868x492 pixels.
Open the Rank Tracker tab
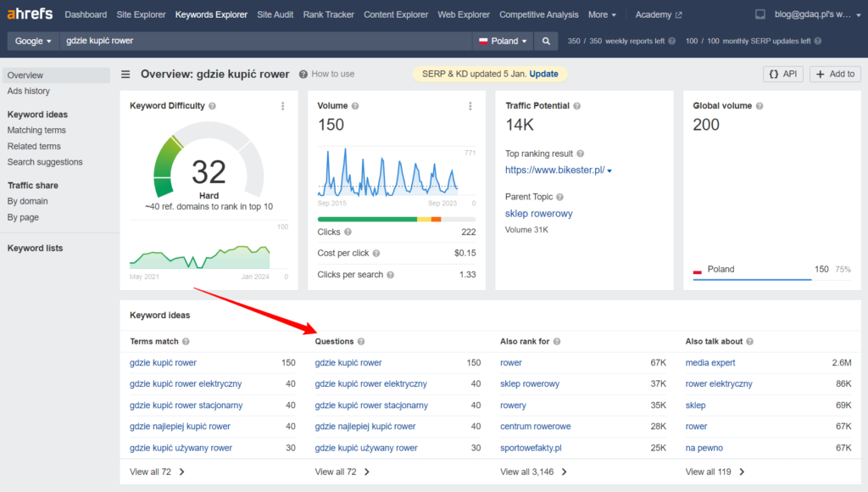click(329, 14)
